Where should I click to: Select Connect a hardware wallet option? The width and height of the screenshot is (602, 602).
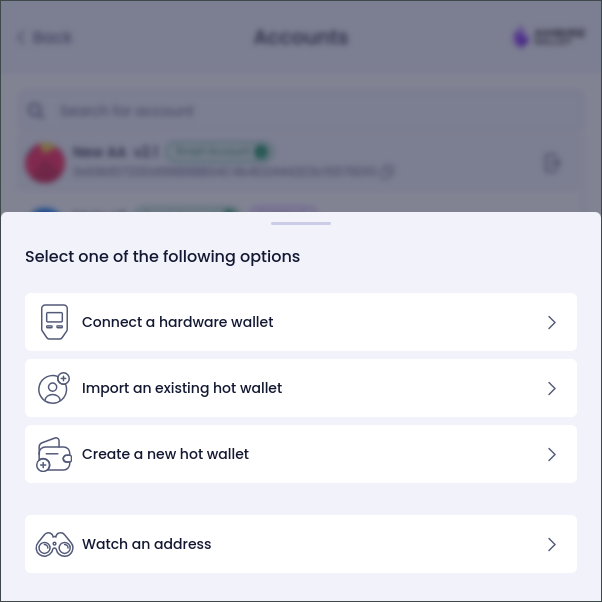point(301,322)
